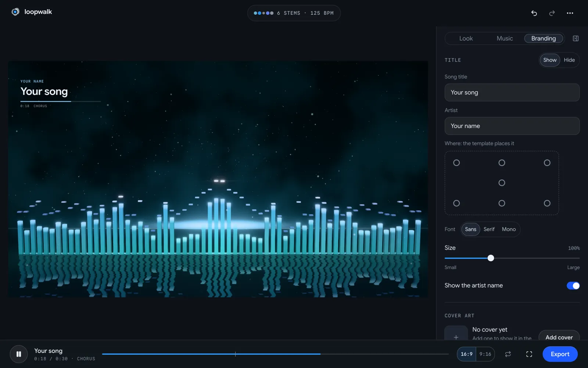Switch to the Look tab
The image size is (588, 368).
tap(466, 39)
